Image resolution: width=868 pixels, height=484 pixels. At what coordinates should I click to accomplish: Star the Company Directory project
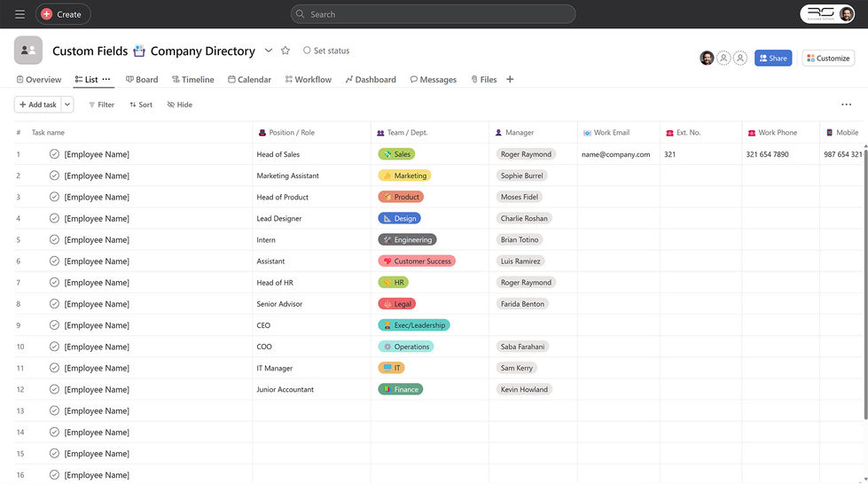[285, 51]
